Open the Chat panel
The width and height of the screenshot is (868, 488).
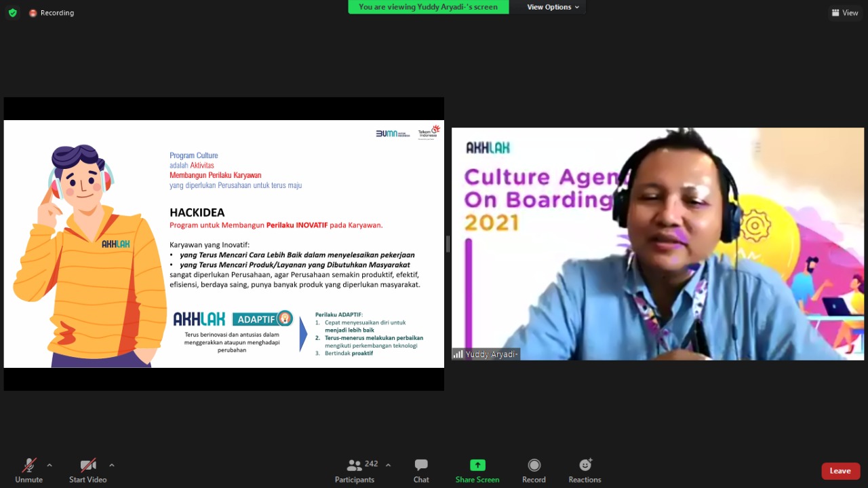[421, 470]
